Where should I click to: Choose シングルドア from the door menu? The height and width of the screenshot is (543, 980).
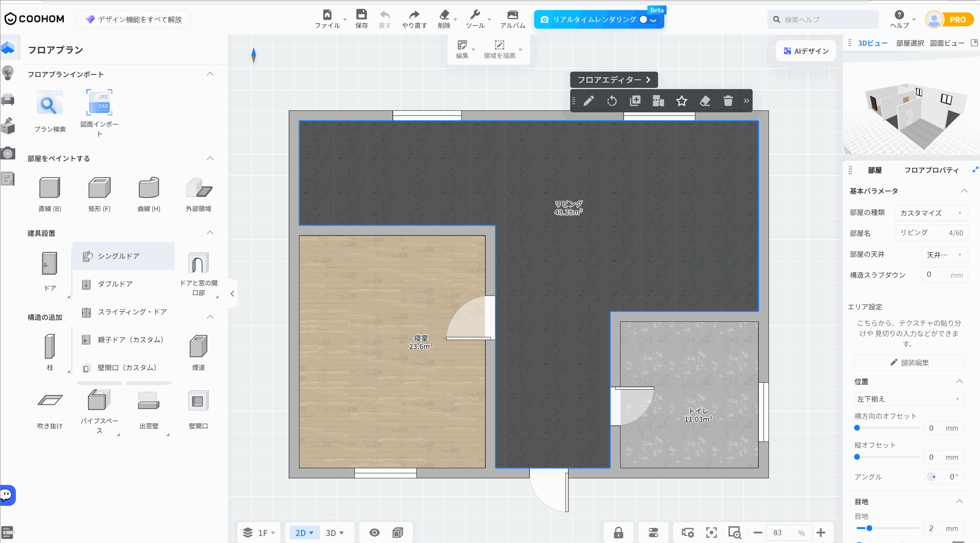123,256
